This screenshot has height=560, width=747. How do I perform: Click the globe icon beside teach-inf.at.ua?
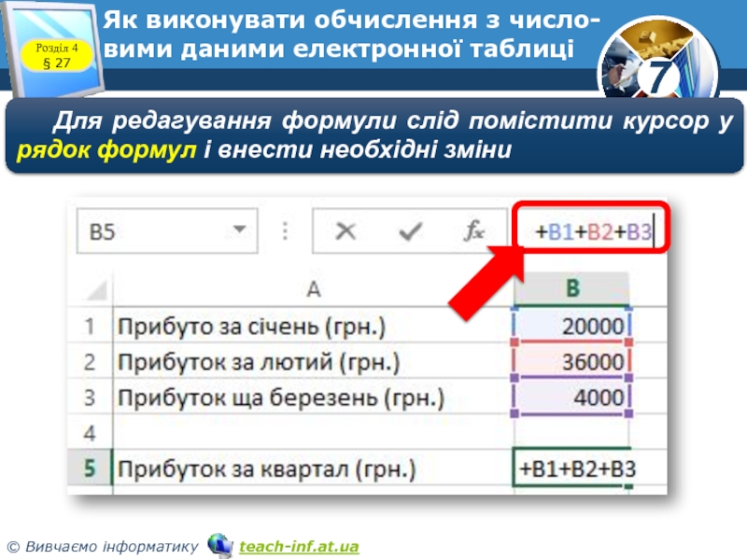click(219, 545)
